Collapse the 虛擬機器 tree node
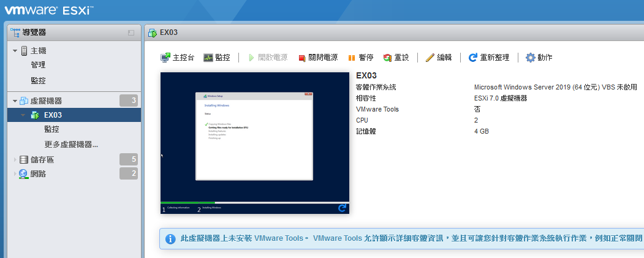This screenshot has height=258, width=644. (15, 101)
